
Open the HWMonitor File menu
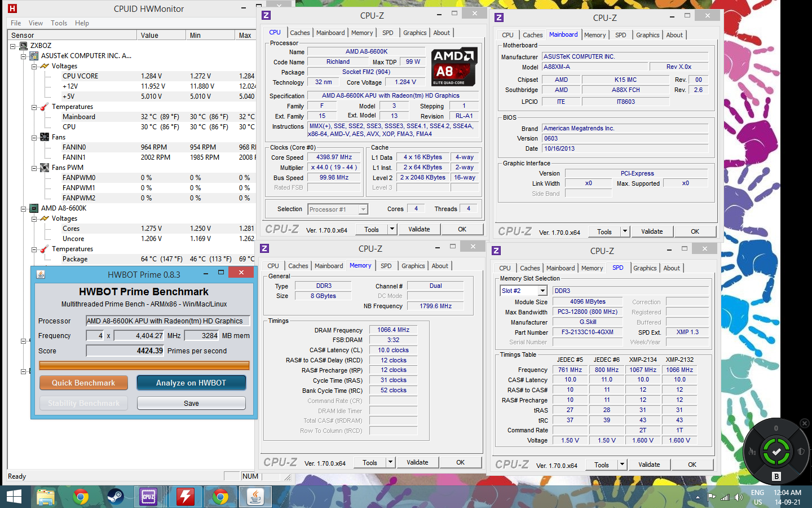tap(16, 23)
